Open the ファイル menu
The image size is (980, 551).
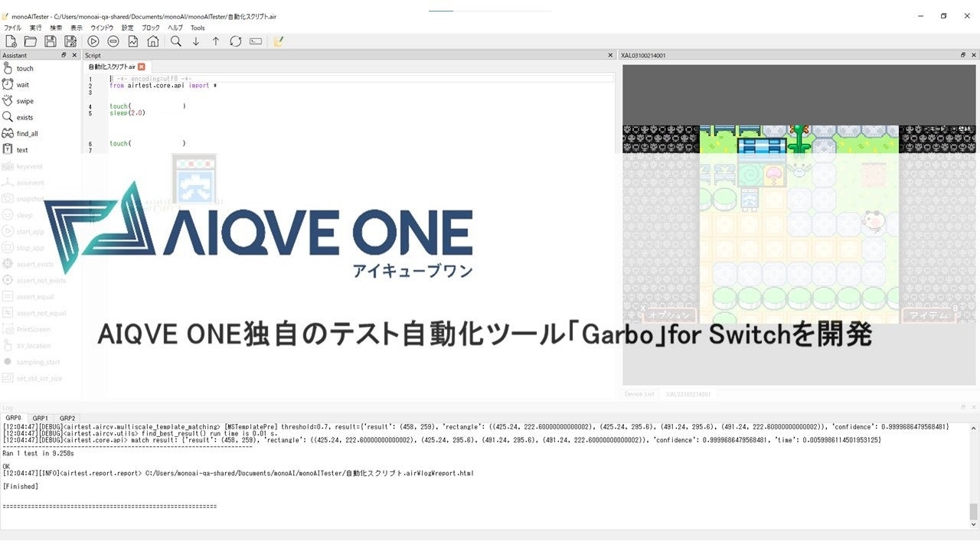12,28
